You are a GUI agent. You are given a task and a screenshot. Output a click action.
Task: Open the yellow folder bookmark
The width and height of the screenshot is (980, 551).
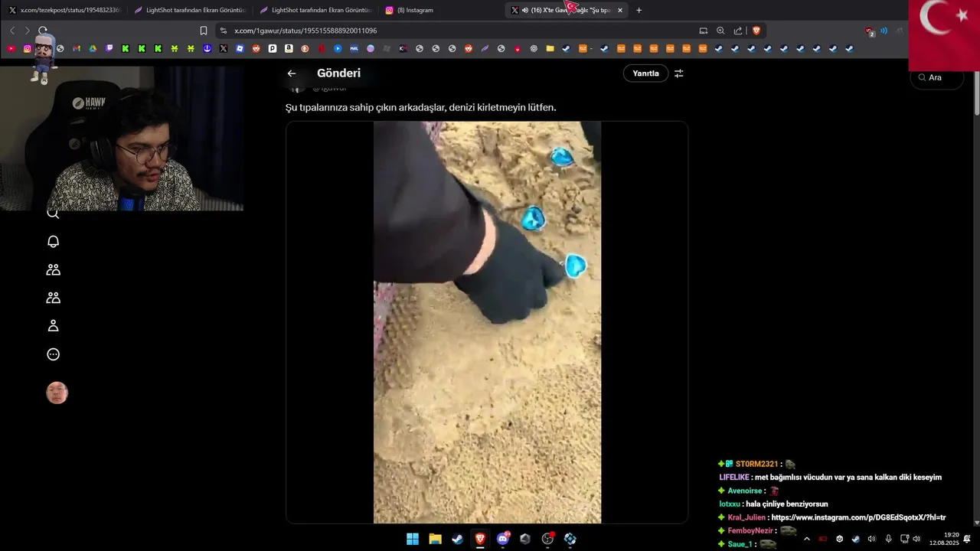pyautogui.click(x=550, y=48)
